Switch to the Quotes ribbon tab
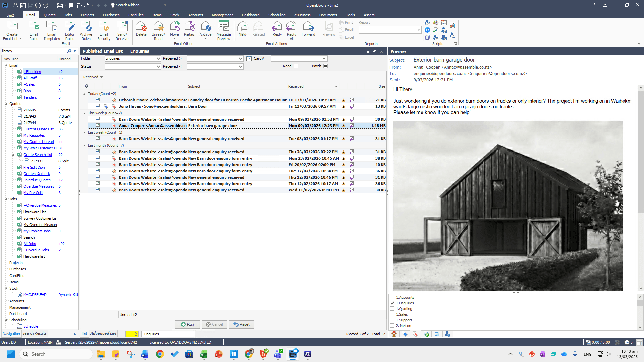644x362 pixels. [49, 15]
